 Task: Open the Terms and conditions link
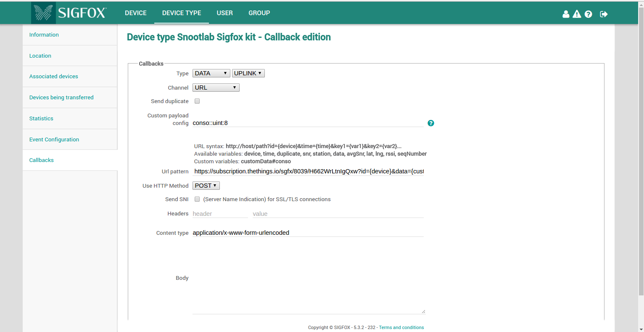[x=401, y=327]
